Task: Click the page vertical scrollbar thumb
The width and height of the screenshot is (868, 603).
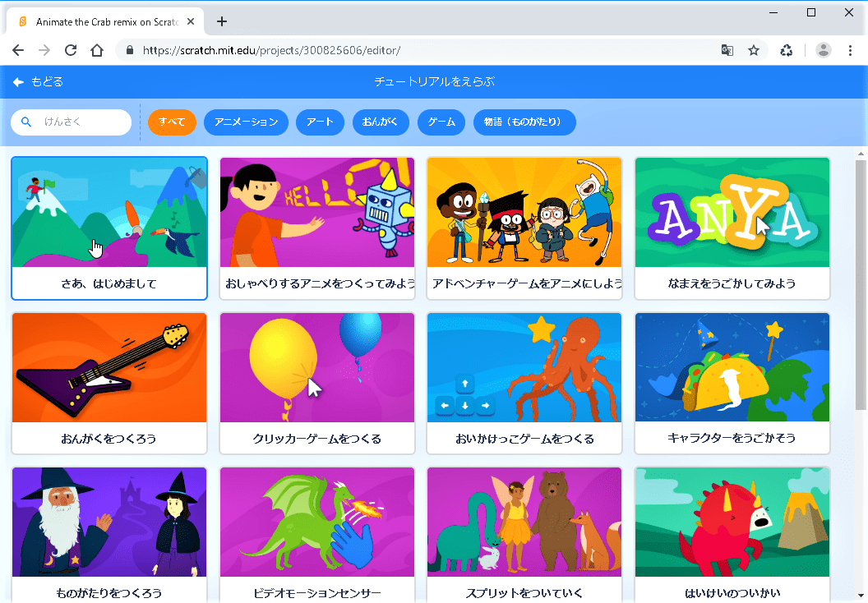Action: coord(861,285)
